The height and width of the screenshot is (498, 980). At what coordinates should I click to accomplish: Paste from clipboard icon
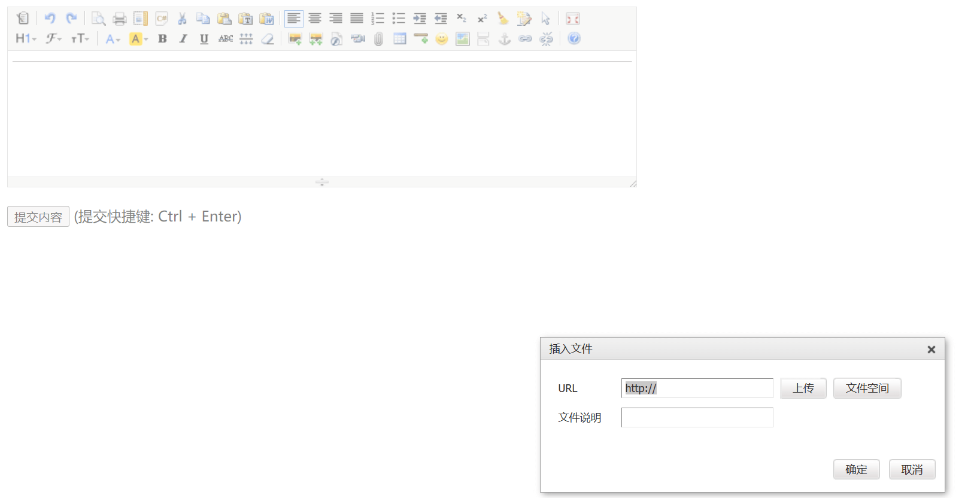tap(224, 19)
